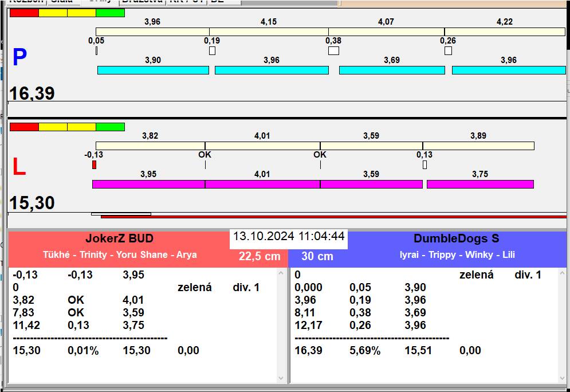Click the lane P crossing marker under 0,05
Image resolution: width=570 pixels, height=392 pixels.
(x=96, y=50)
